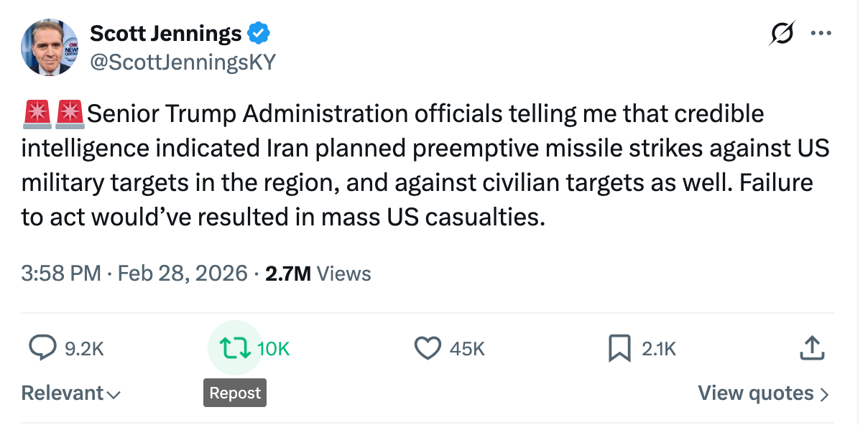Open the three-dot more options menu
868x425 pixels.
click(820, 33)
